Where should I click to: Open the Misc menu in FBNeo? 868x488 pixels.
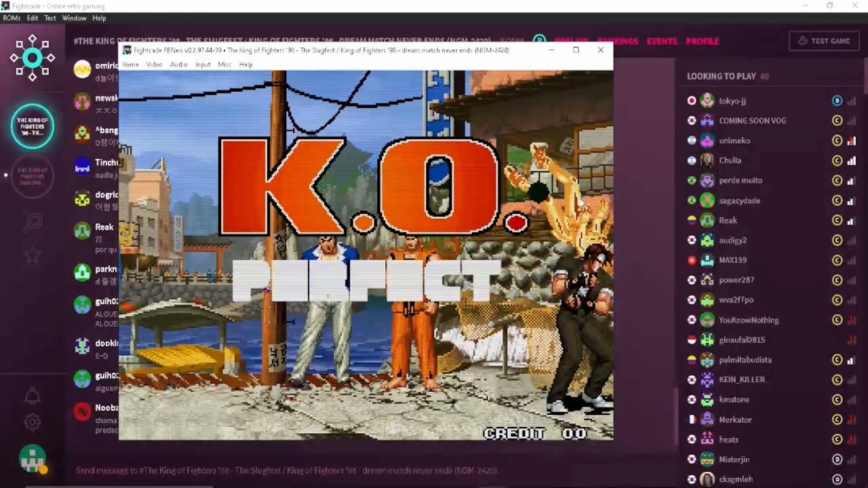point(224,64)
